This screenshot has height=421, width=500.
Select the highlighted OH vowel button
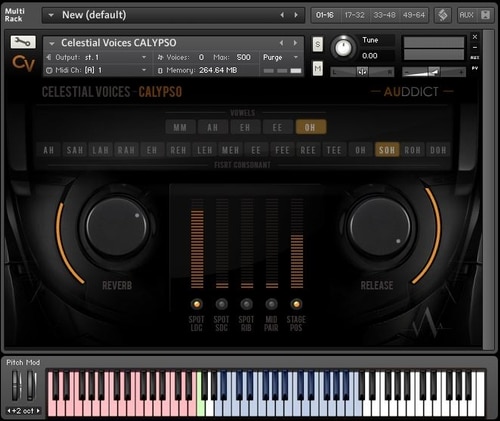coord(310,127)
